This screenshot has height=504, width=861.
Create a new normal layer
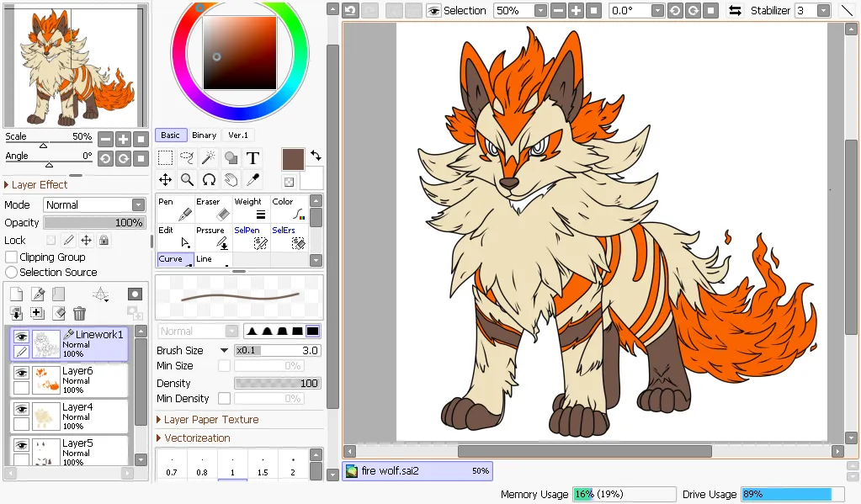(x=17, y=294)
